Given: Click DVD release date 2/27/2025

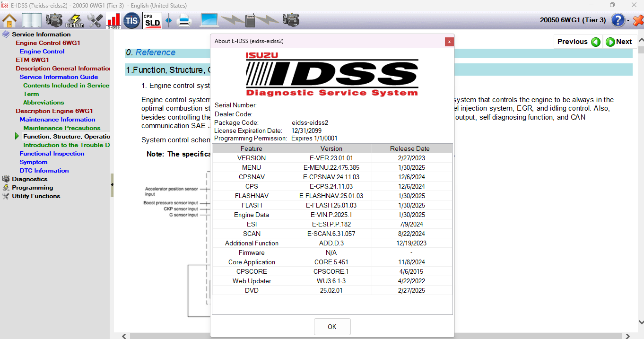Looking at the screenshot, I should 411,290.
